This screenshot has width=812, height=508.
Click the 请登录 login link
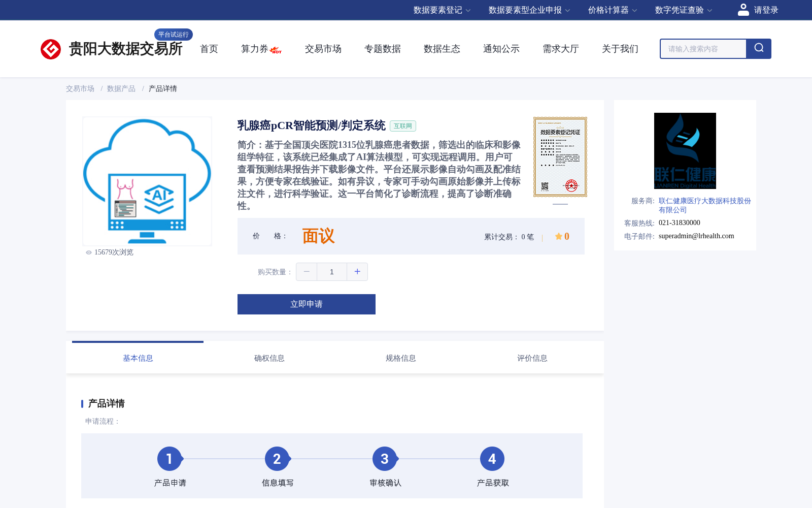tap(766, 10)
